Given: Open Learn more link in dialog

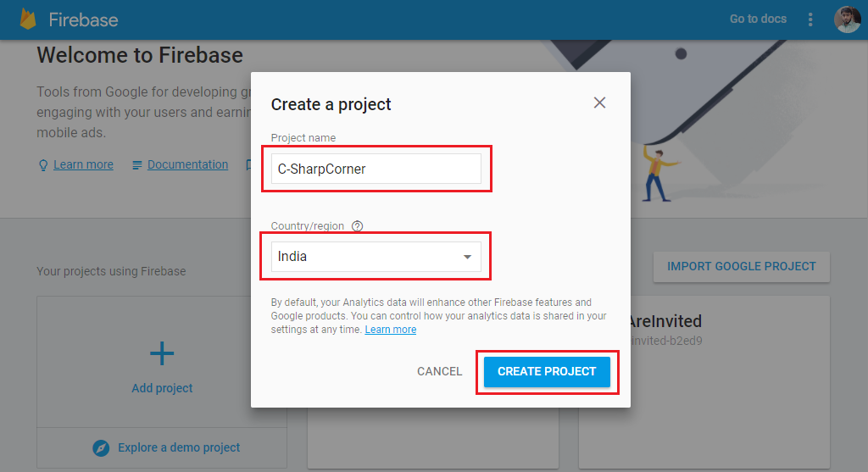Looking at the screenshot, I should [390, 330].
